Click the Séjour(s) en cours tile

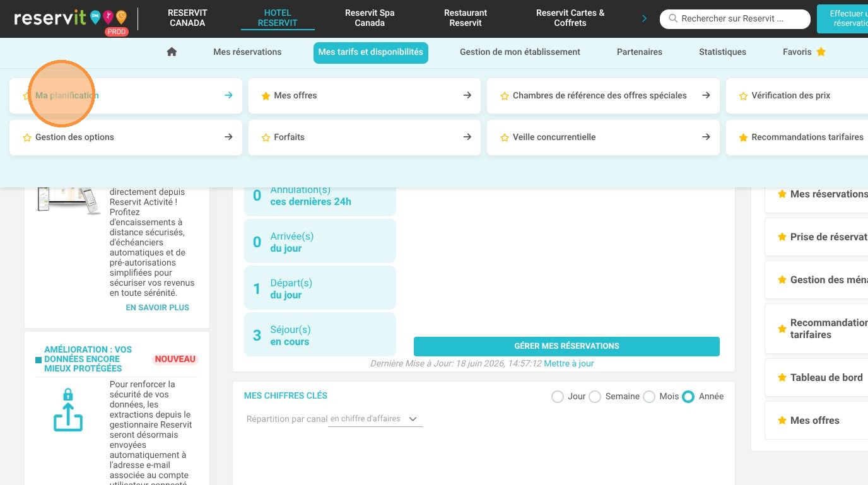pyautogui.click(x=320, y=336)
